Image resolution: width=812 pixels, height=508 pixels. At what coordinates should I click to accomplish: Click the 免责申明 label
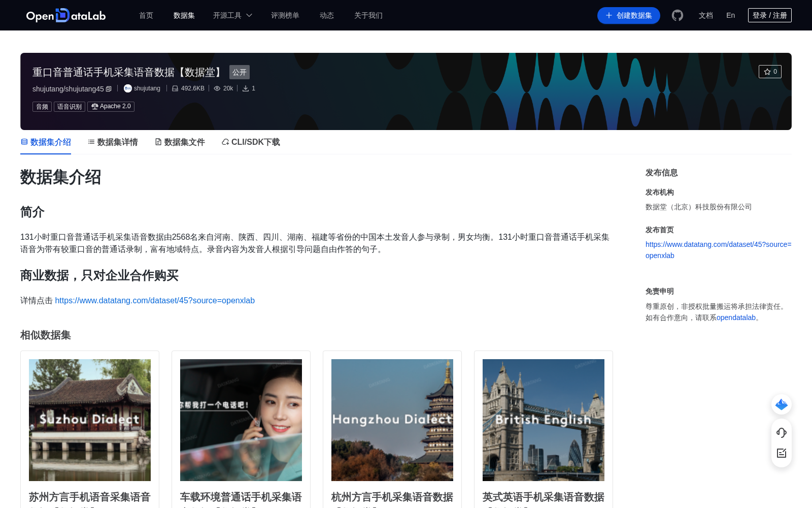(x=660, y=291)
